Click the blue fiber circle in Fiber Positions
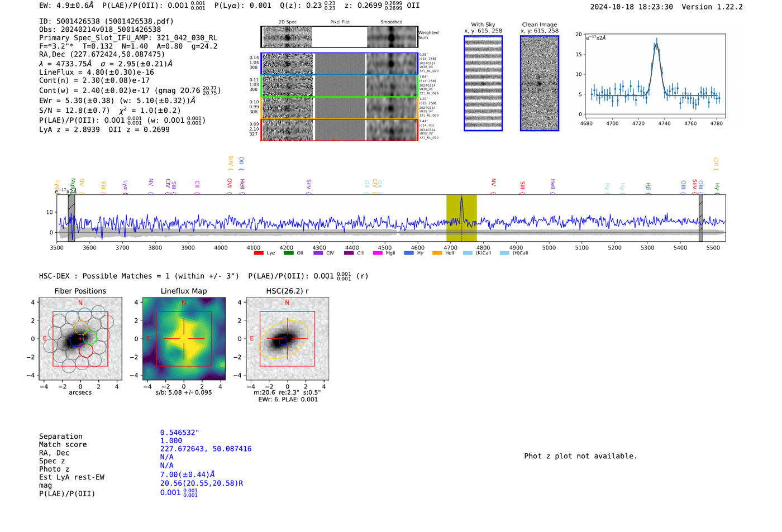 pos(74,340)
